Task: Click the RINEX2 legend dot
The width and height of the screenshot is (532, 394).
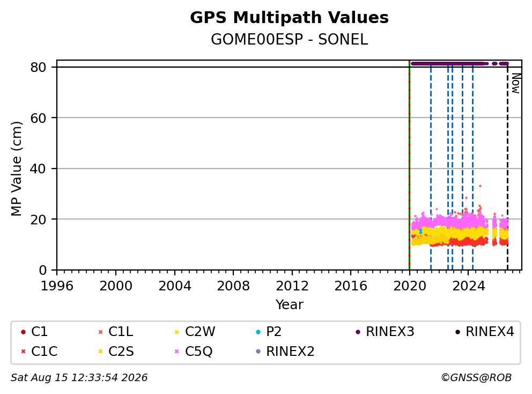Action: coord(258,352)
